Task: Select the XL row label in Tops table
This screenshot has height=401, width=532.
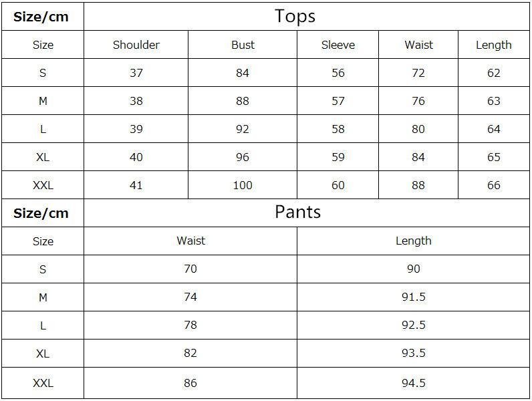Action: (x=43, y=157)
